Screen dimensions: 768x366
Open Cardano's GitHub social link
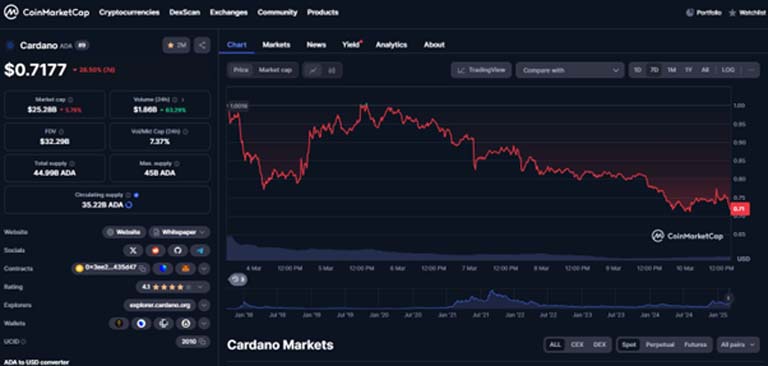point(178,250)
